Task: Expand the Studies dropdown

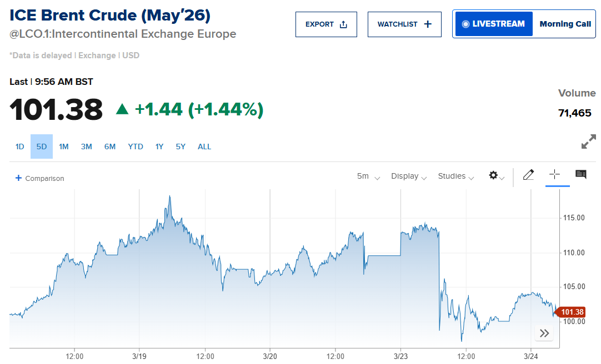Action: pyautogui.click(x=456, y=176)
